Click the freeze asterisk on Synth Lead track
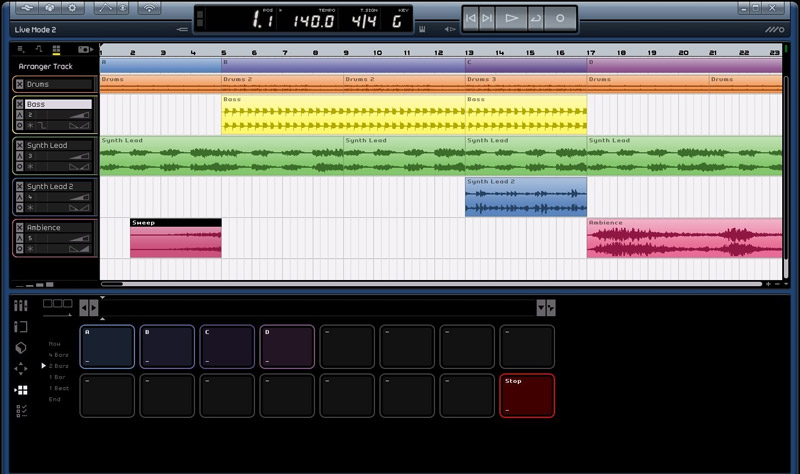This screenshot has width=800, height=474. click(30, 167)
